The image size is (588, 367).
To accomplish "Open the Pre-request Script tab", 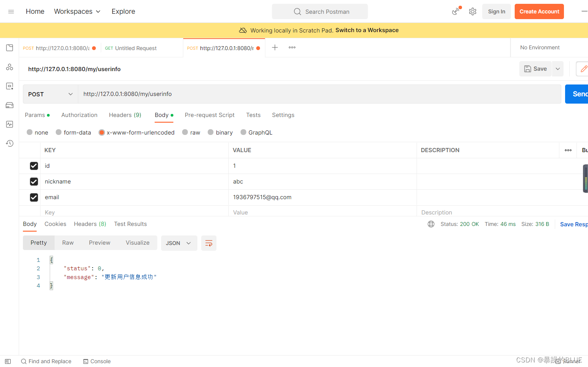I will pos(210,115).
